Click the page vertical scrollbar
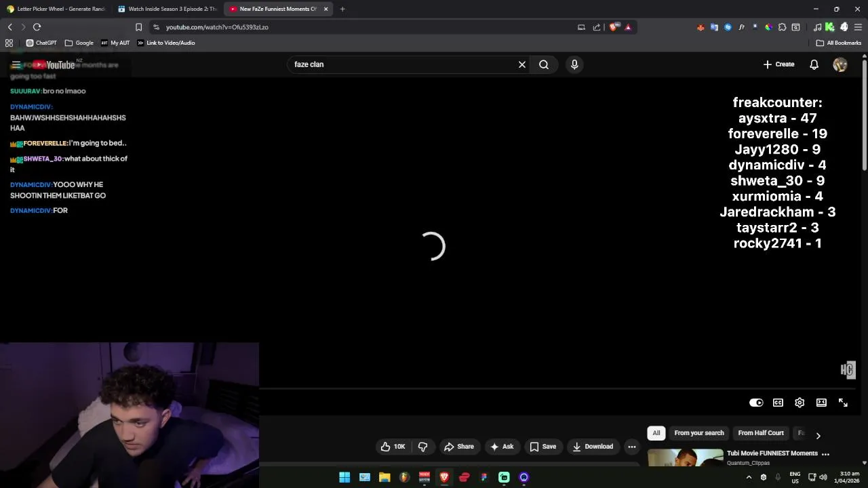The height and width of the screenshot is (488, 868). point(864,115)
